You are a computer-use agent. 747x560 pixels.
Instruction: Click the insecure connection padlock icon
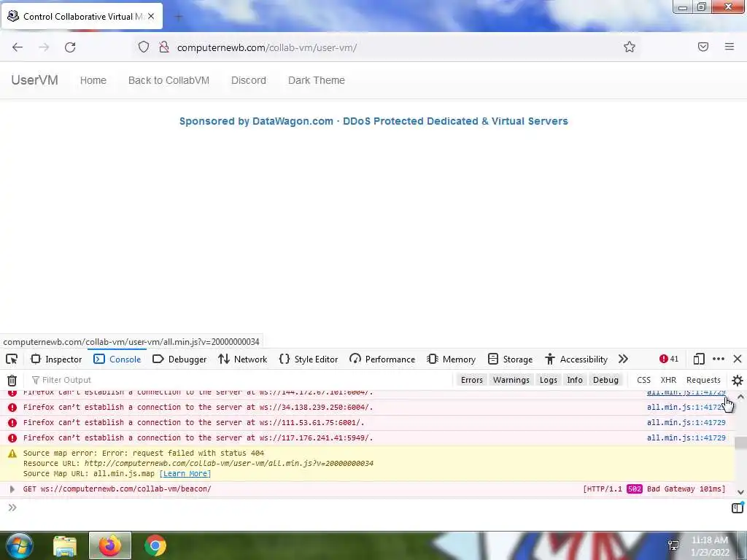(x=164, y=47)
